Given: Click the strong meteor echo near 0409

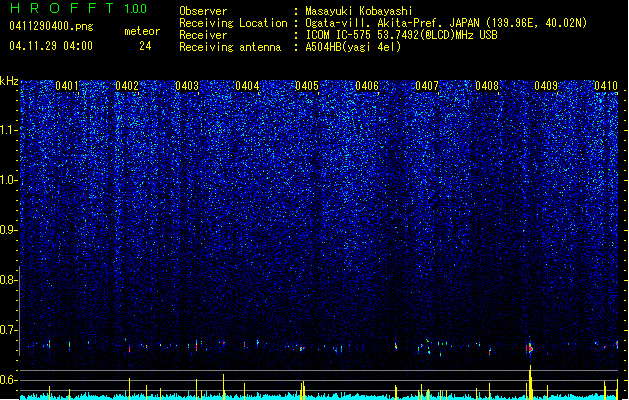Looking at the screenshot, I should click(530, 347).
